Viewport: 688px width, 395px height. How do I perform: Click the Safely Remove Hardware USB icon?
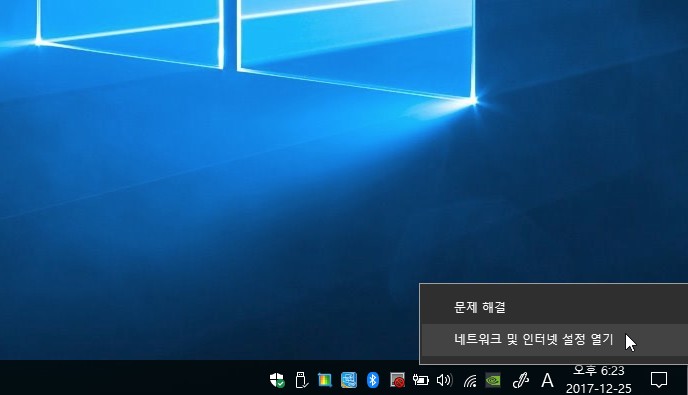(301, 380)
